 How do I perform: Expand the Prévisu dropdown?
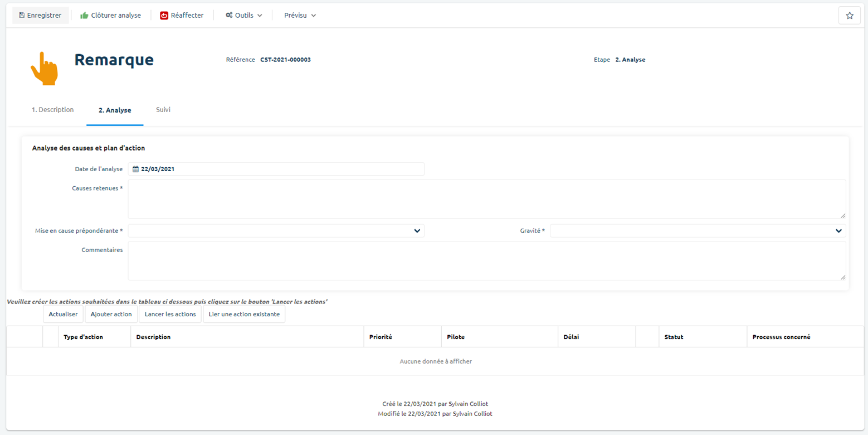[300, 16]
